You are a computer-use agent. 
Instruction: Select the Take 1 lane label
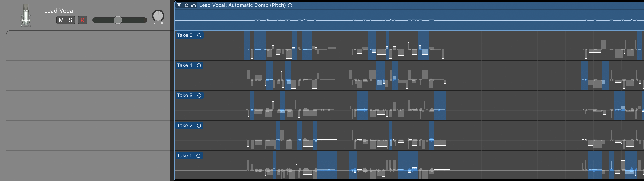point(184,155)
